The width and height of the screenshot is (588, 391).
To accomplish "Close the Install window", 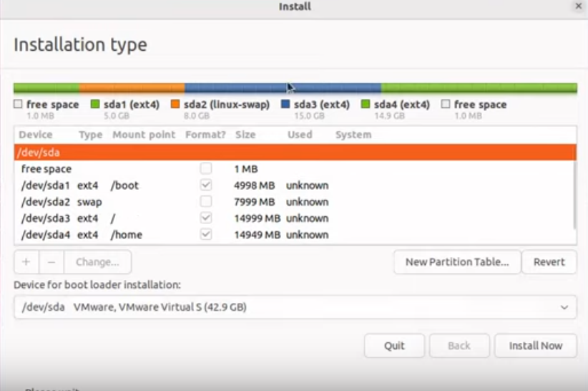I will pos(578,6).
